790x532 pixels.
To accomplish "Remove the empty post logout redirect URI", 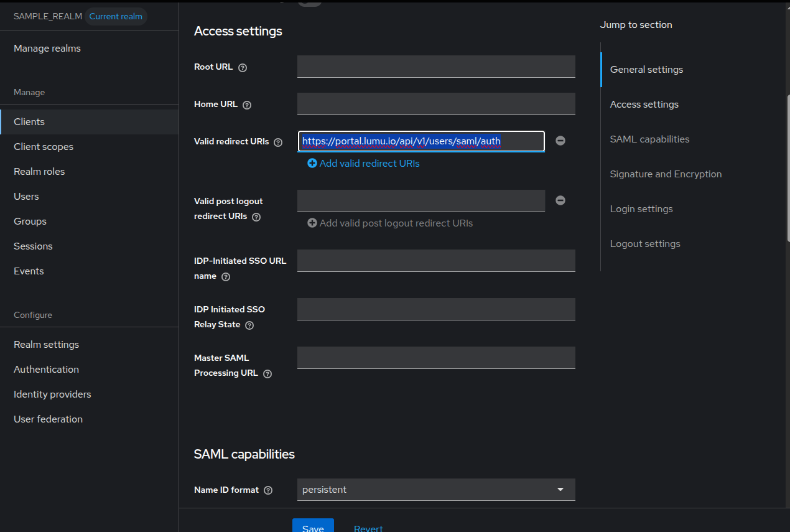I will (x=560, y=200).
